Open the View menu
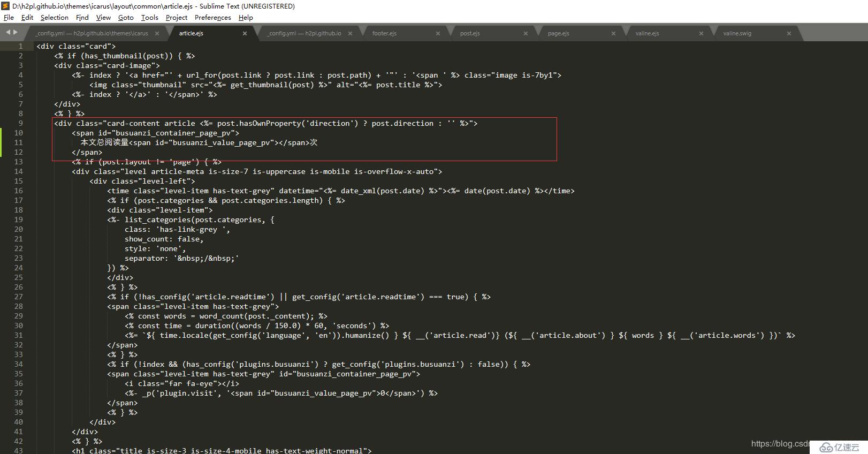Image resolution: width=868 pixels, height=454 pixels. point(103,17)
